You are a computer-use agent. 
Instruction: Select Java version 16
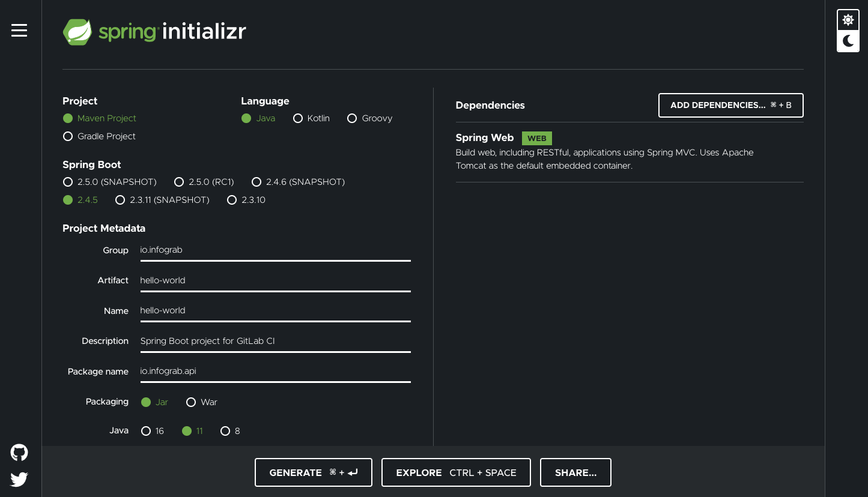pos(153,431)
